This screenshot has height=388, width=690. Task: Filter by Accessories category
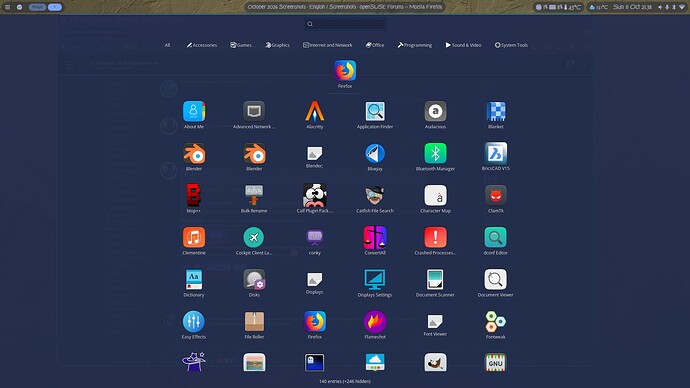pos(202,45)
